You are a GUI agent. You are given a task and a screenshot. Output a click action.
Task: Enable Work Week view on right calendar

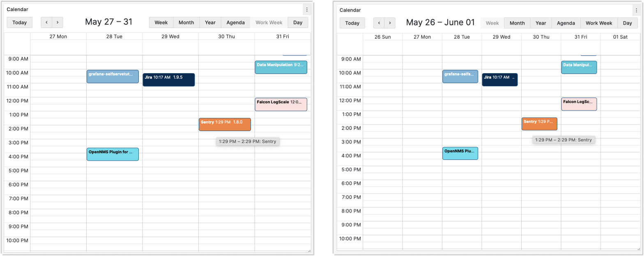(x=598, y=23)
